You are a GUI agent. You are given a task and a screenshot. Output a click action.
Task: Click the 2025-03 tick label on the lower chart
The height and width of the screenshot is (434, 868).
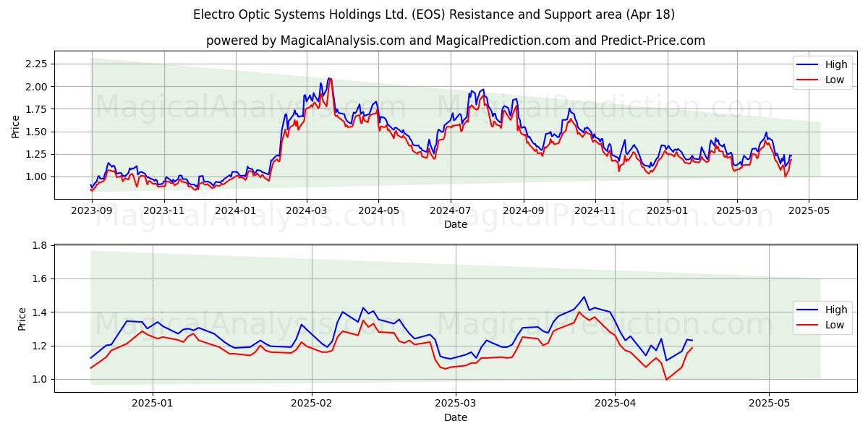pos(456,403)
